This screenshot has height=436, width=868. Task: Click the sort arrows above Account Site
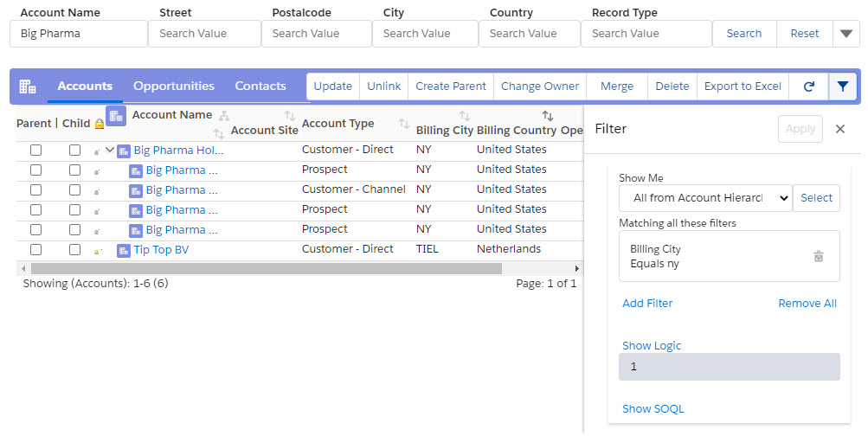(290, 116)
